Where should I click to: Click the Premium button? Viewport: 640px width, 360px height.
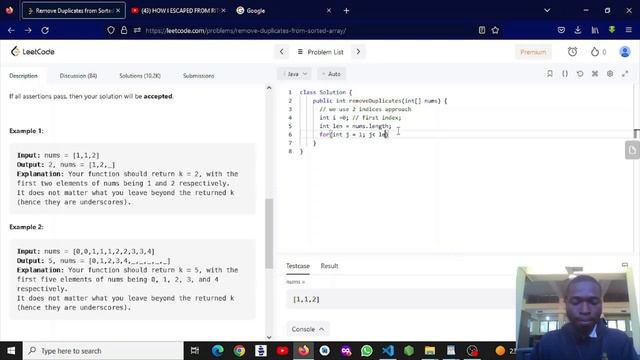click(x=533, y=52)
